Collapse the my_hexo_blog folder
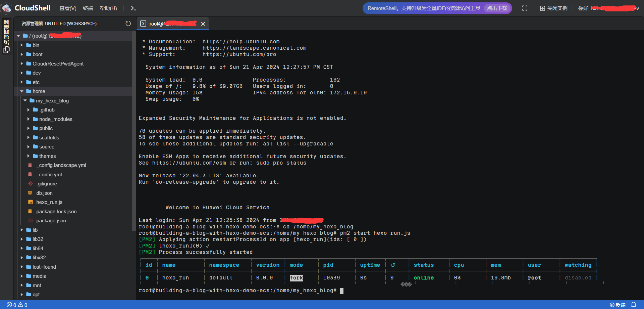 tap(25, 101)
